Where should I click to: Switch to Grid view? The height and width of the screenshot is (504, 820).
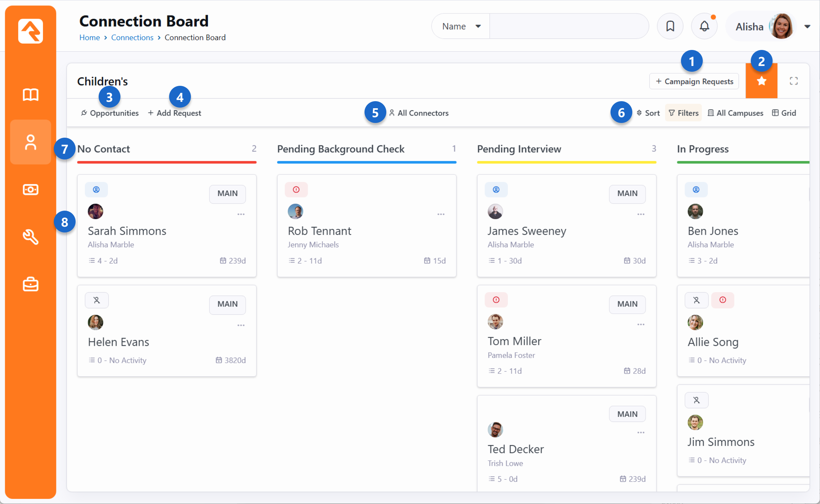[784, 113]
